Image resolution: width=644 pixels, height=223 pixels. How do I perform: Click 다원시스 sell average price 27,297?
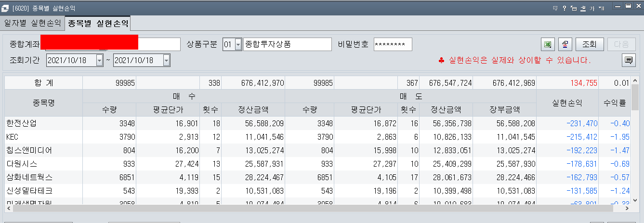click(x=384, y=164)
